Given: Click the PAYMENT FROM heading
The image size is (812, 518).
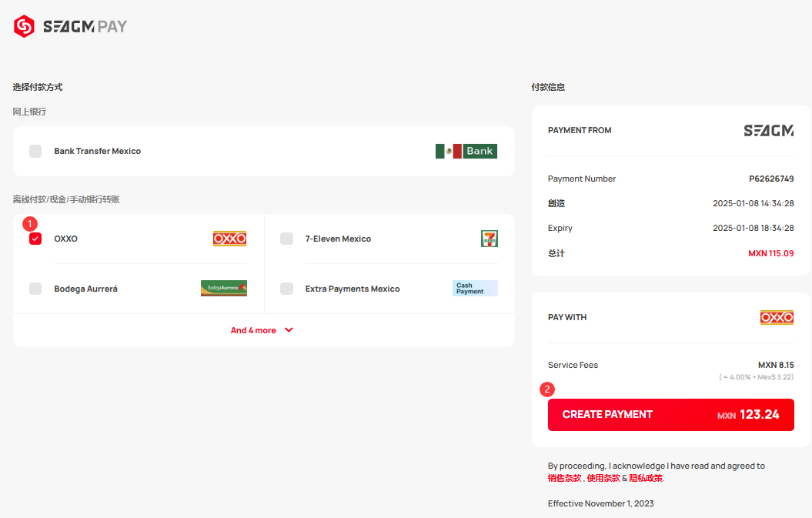Looking at the screenshot, I should click(580, 131).
